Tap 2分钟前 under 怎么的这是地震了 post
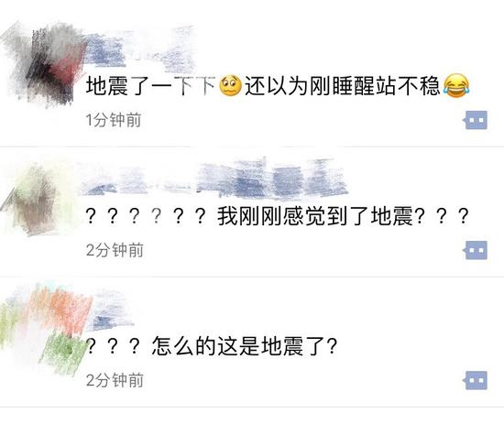Viewport: 504px width, 424px height. pos(115,380)
